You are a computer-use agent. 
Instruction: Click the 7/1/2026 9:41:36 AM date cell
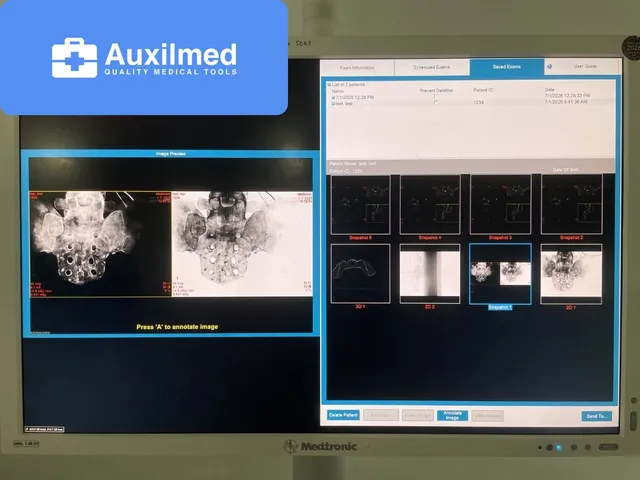point(566,102)
